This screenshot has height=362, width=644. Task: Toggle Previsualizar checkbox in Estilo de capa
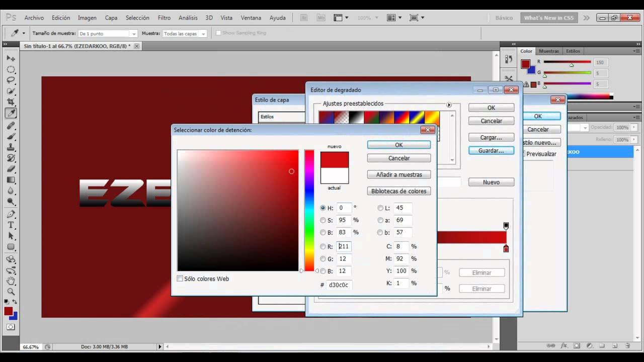(523, 154)
